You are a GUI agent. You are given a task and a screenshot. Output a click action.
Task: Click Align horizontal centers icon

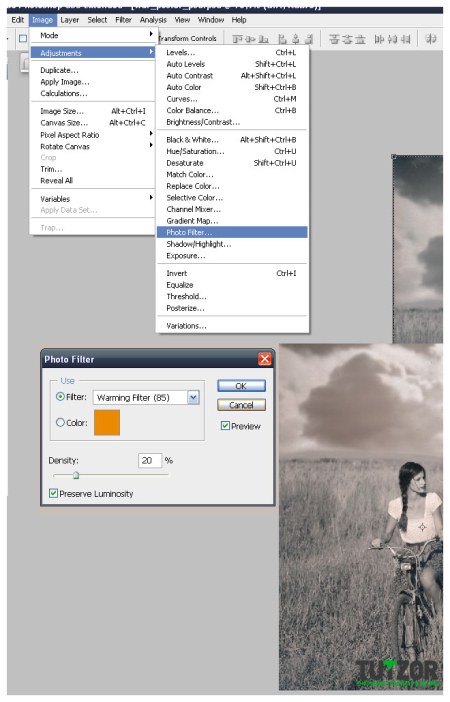point(296,39)
